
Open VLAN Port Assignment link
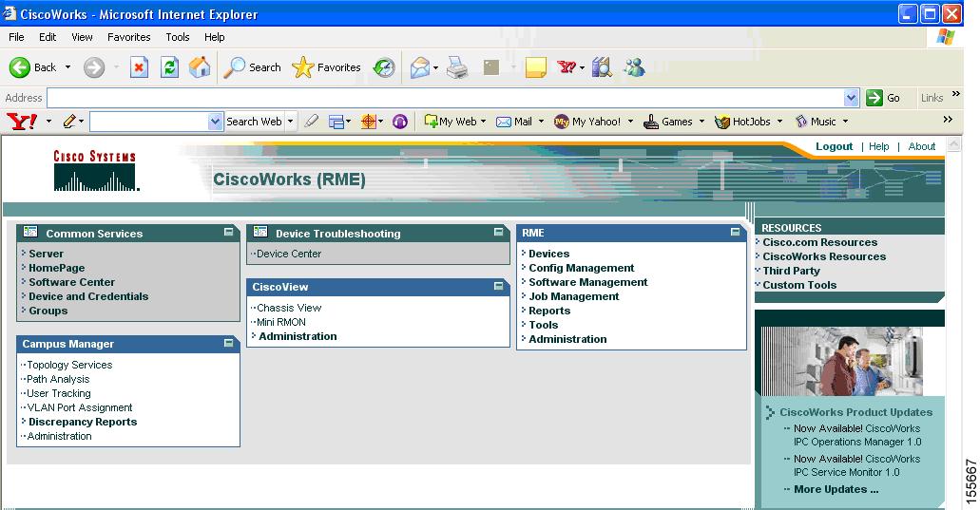click(x=80, y=407)
